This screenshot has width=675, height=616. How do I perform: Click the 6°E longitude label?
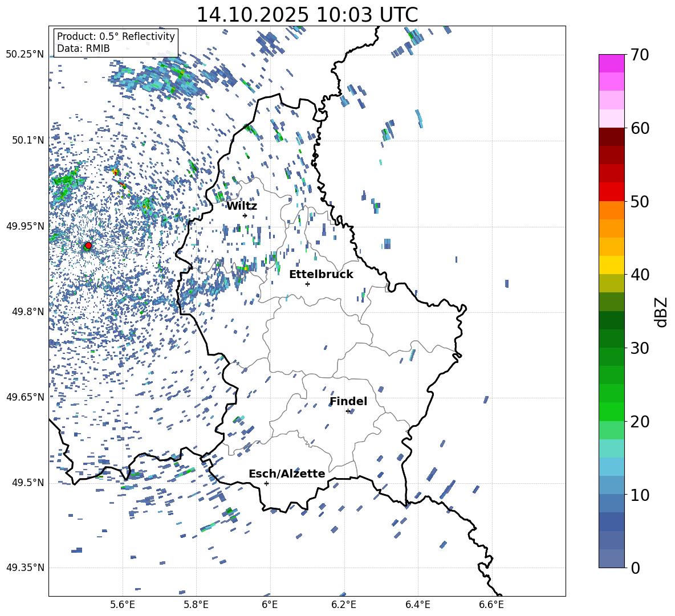pos(270,605)
